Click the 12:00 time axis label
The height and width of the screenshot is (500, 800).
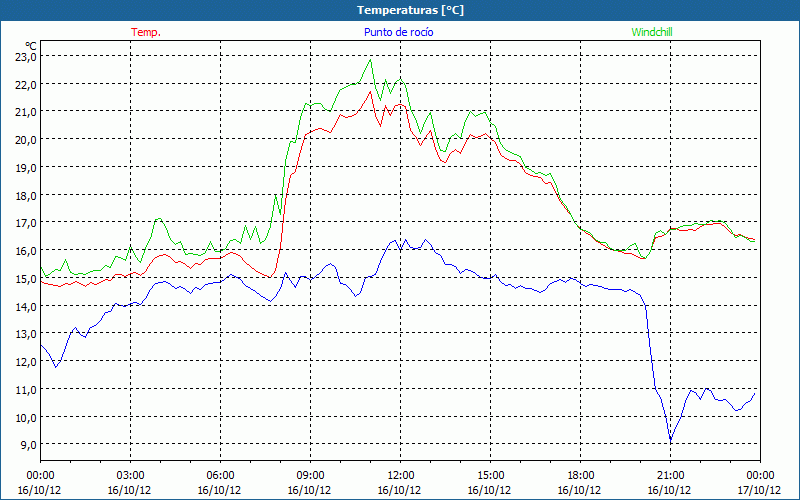tap(401, 476)
